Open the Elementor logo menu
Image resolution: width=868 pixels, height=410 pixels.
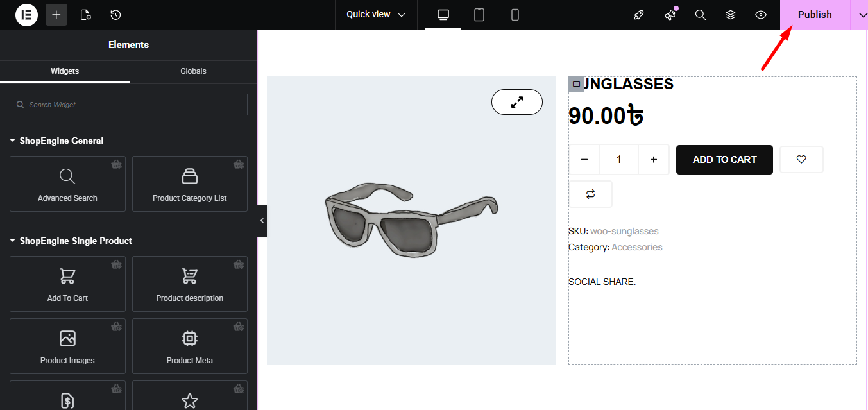pos(26,14)
